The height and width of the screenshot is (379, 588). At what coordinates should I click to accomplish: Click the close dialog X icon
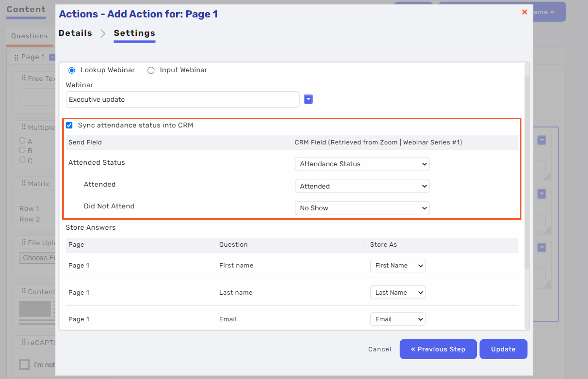pos(525,12)
